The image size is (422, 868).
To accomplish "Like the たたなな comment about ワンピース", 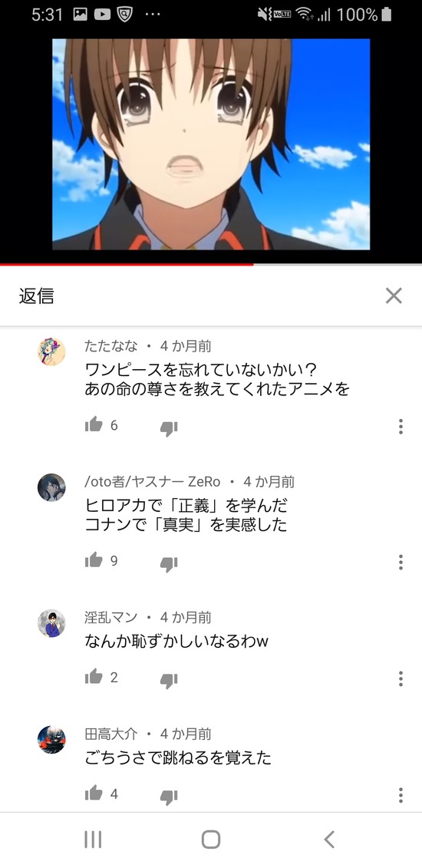I will (x=94, y=425).
